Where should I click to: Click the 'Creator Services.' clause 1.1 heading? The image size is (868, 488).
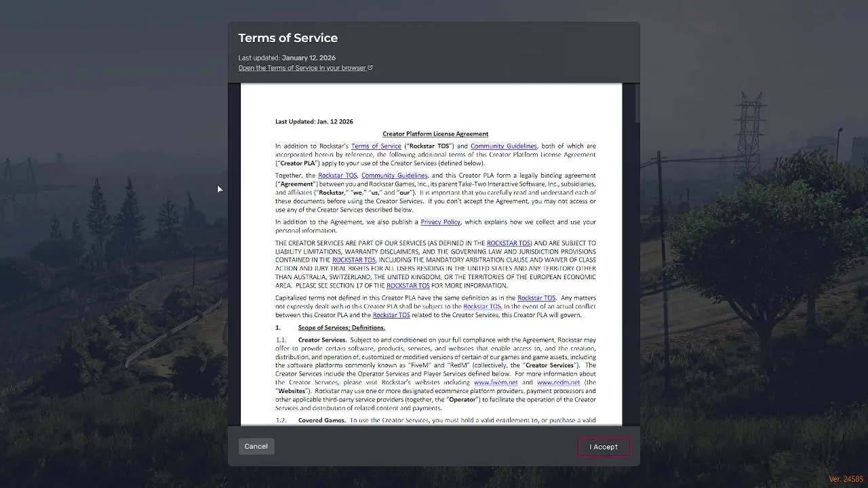(322, 340)
